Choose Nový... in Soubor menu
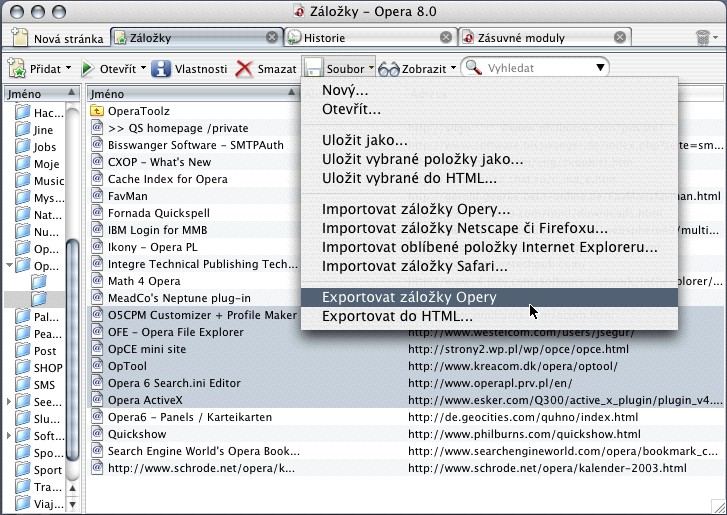This screenshot has height=515, width=727. (x=489, y=90)
